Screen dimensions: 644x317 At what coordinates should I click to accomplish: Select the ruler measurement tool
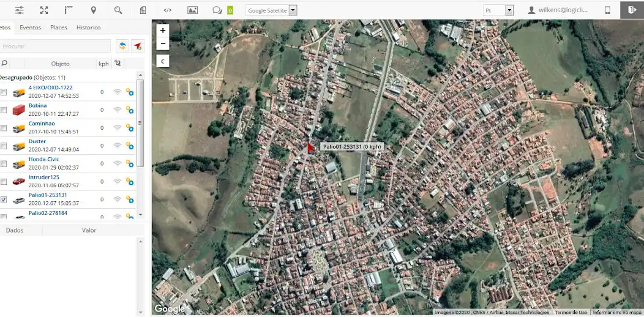[x=69, y=10]
